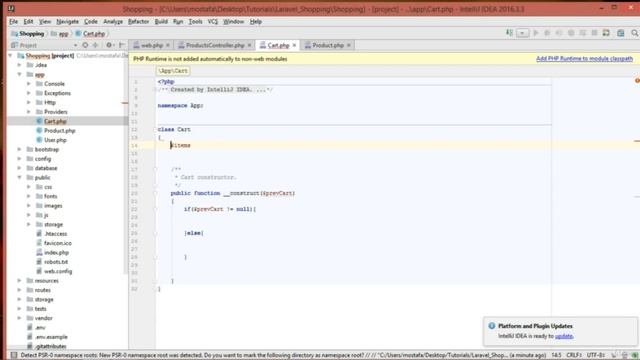Image resolution: width=640 pixels, height=360 pixels.
Task: Collapse the app folder
Action: (x=19, y=74)
